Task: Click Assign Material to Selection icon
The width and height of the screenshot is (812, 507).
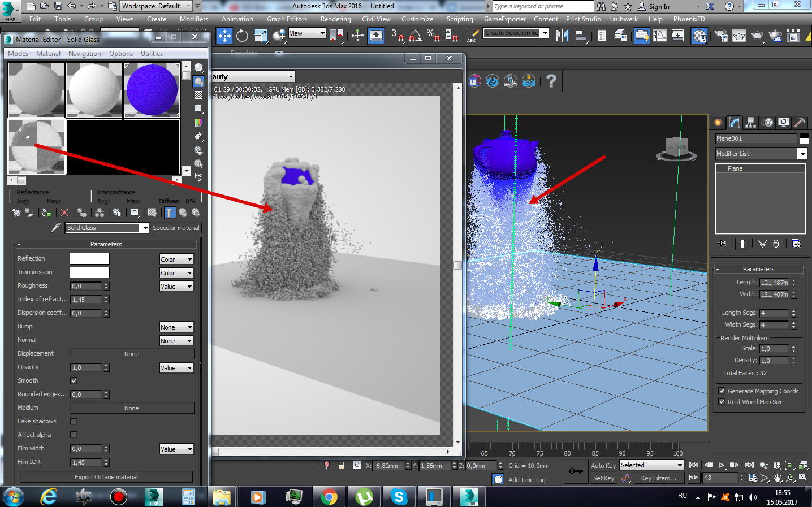Action: 46,213
